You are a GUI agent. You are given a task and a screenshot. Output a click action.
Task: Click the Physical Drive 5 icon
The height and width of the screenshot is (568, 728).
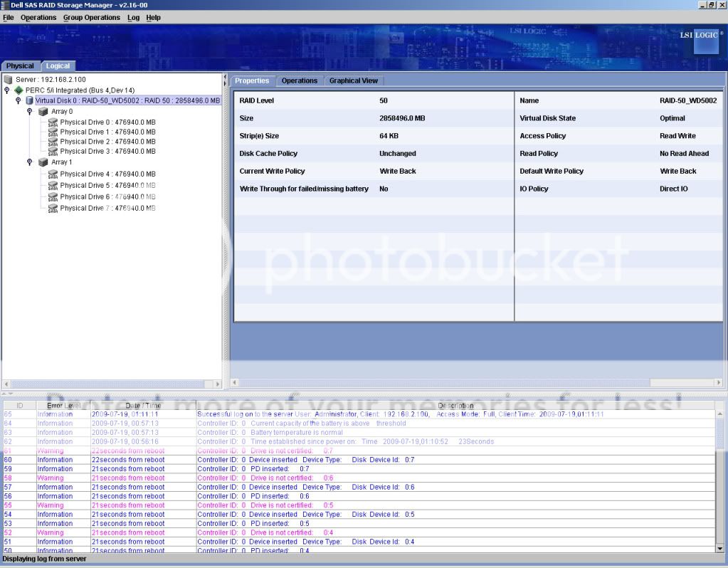click(53, 185)
